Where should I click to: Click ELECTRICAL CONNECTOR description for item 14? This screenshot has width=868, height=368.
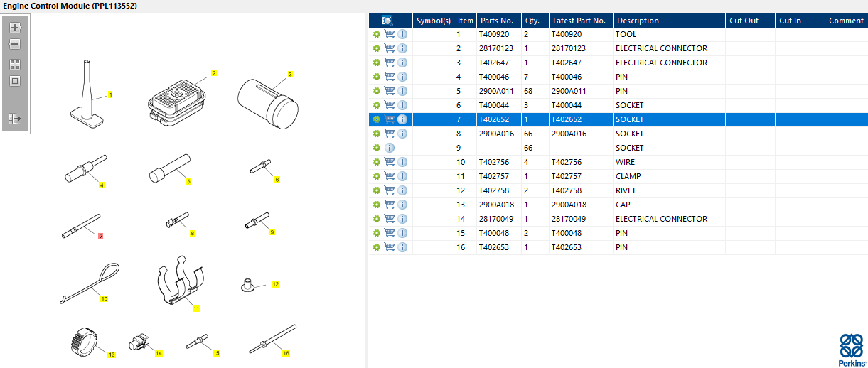[x=661, y=219]
